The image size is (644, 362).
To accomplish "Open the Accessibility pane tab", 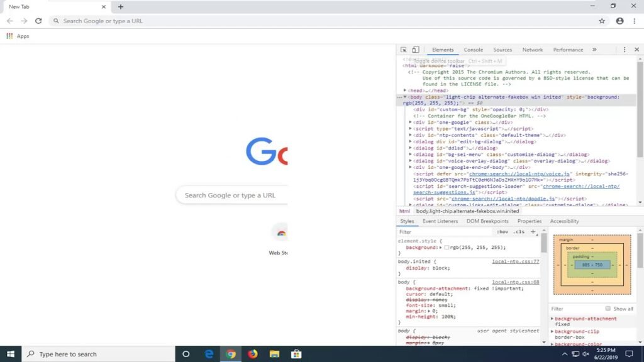I will click(564, 221).
